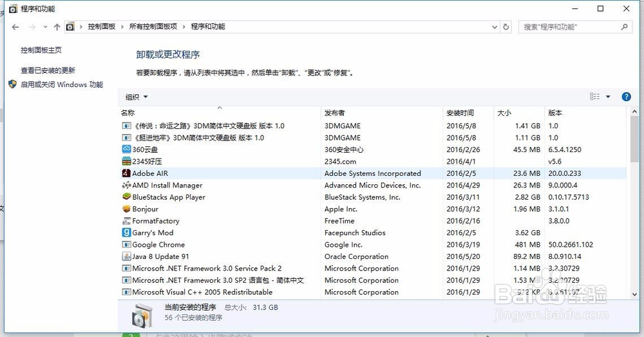Click the installed programs details pane icon
The image size is (644, 337).
coord(142,316)
